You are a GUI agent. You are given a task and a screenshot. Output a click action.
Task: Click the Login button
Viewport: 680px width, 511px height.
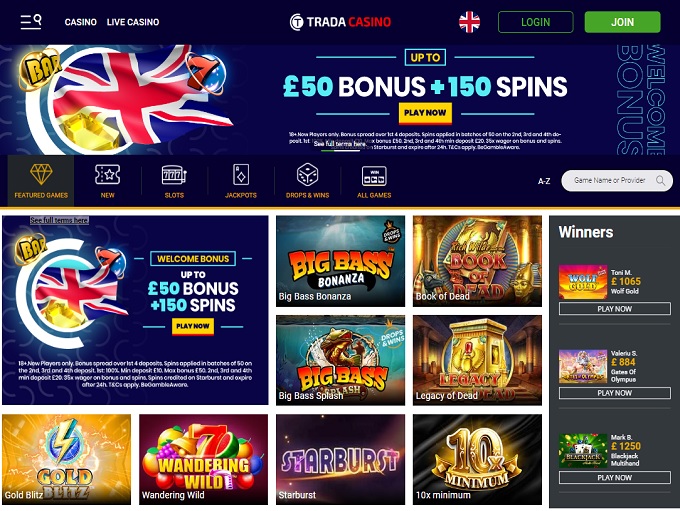tap(536, 22)
